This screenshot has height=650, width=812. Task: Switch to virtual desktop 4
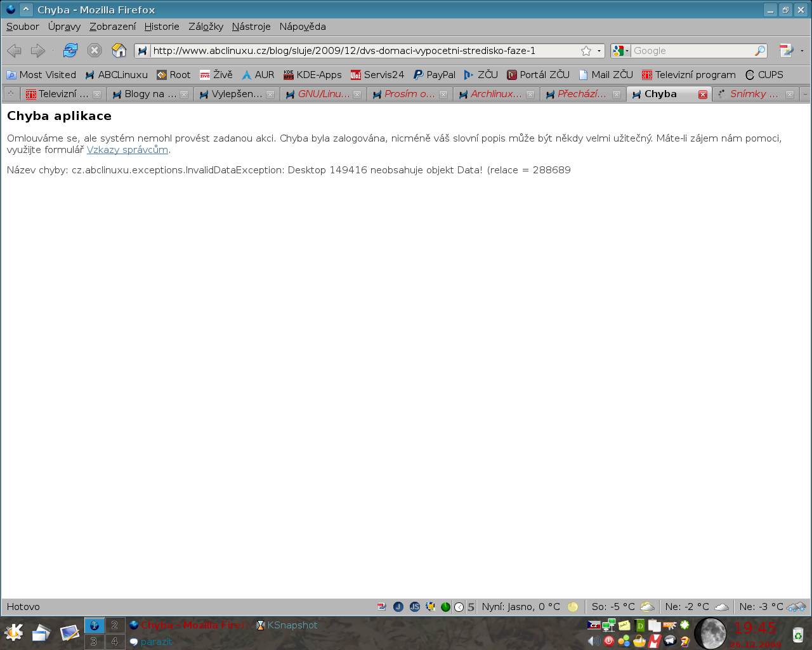pyautogui.click(x=115, y=642)
